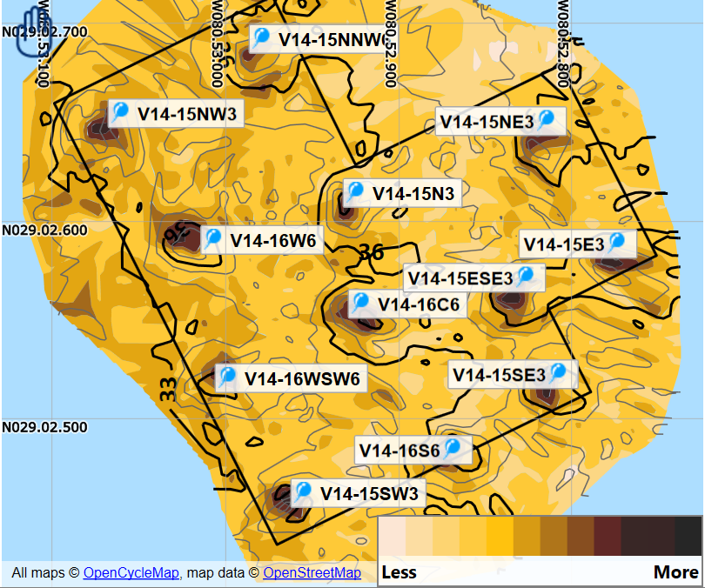This screenshot has height=588, width=705.
Task: Select the V14-15ESE3 waypoint pin
Action: tap(526, 277)
